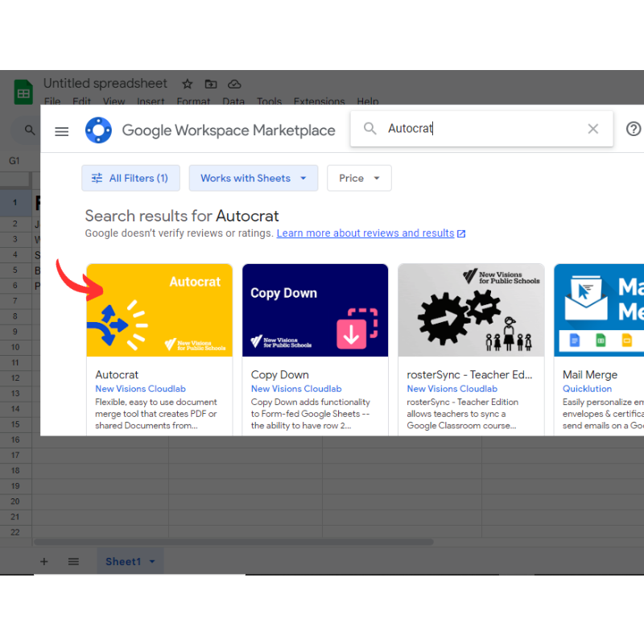Open the Sheet1 tab dropdown arrow
Viewport: 644px width, 644px height.
152,561
